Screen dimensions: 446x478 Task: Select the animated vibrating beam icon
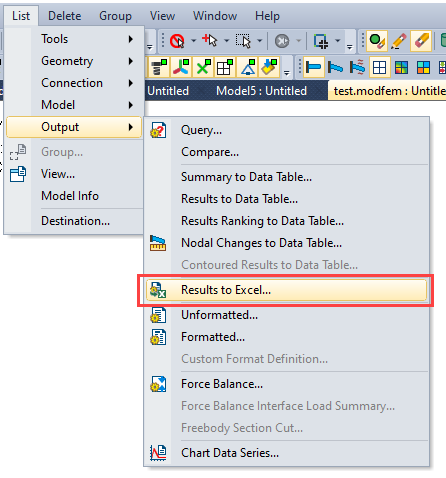pos(357,67)
